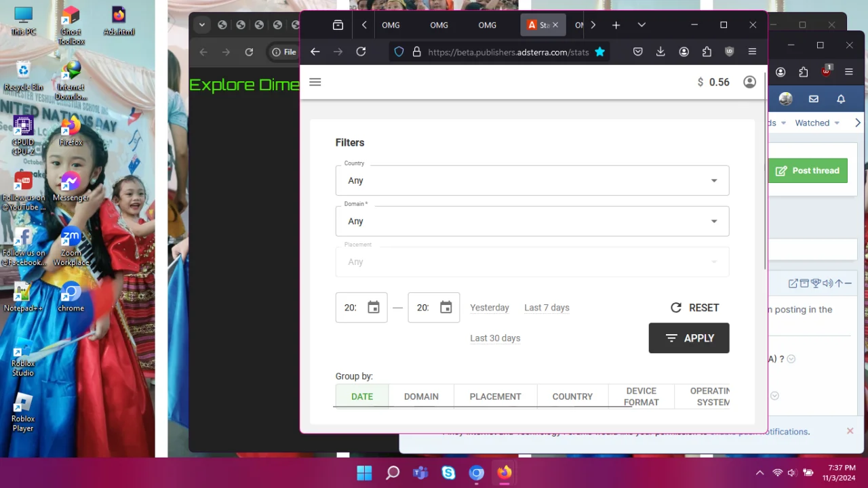Image resolution: width=868 pixels, height=488 pixels.
Task: Select the Last 7 days range link
Action: [x=547, y=308]
